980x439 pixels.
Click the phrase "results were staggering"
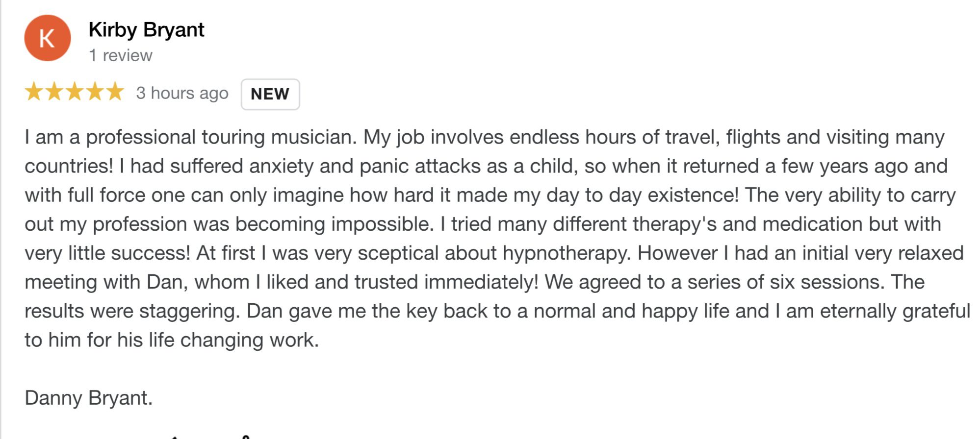(x=132, y=311)
